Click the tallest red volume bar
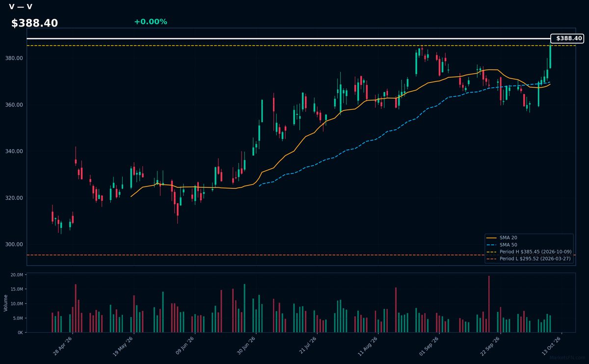 pos(489,304)
